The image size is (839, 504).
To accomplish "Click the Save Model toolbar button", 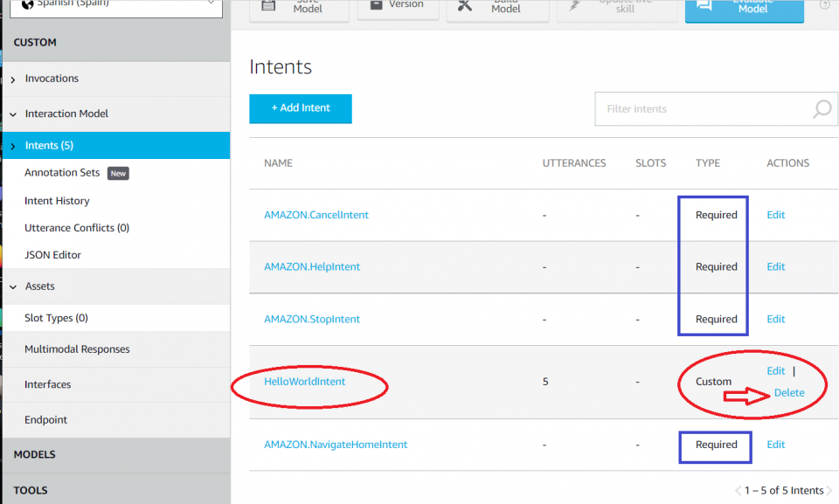I will [299, 9].
